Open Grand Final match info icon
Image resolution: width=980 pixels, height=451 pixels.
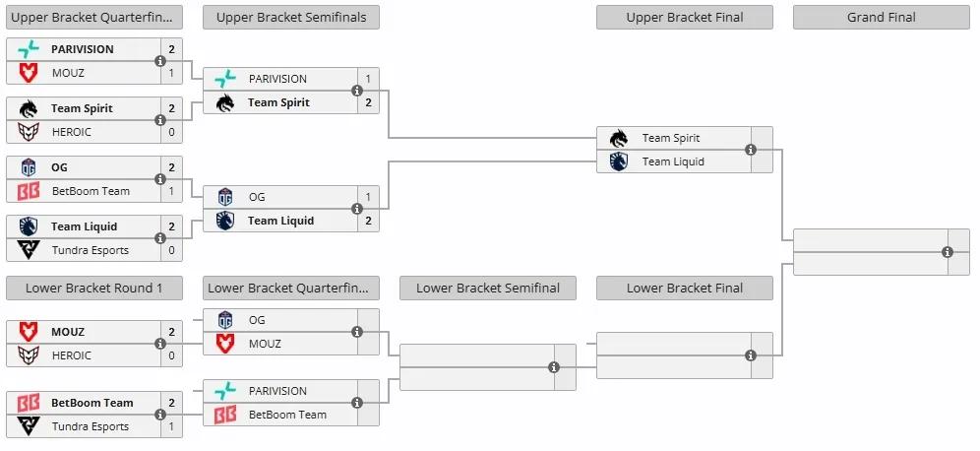tap(948, 252)
